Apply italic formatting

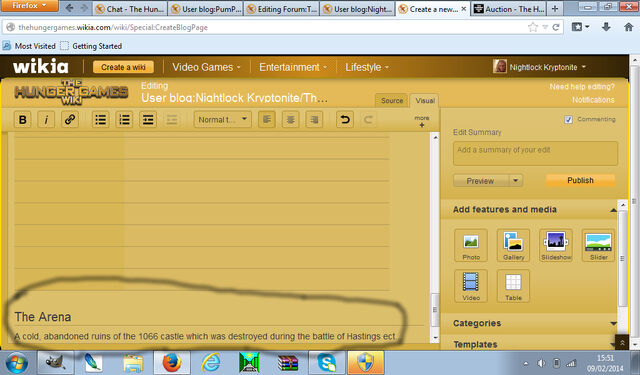point(46,120)
